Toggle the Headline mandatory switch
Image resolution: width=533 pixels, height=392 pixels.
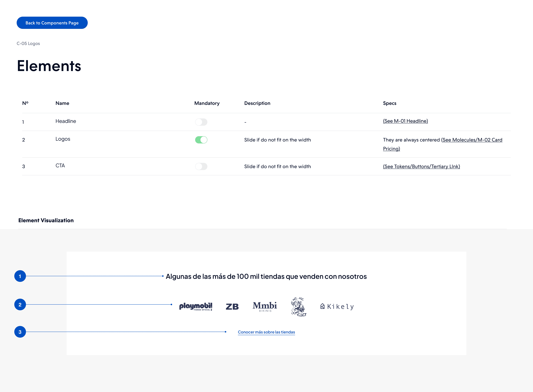tap(201, 122)
